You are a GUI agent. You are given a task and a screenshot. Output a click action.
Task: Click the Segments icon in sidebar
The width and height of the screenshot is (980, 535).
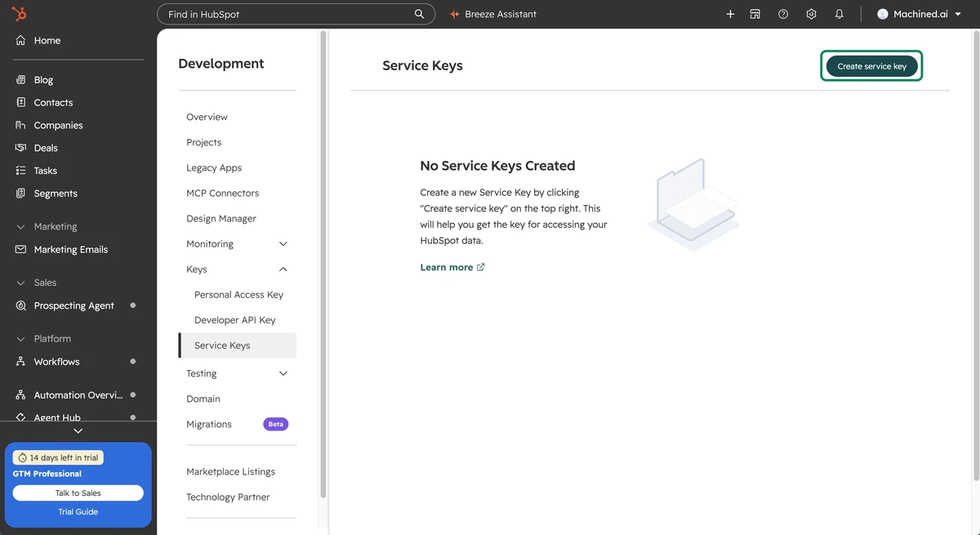click(x=21, y=194)
